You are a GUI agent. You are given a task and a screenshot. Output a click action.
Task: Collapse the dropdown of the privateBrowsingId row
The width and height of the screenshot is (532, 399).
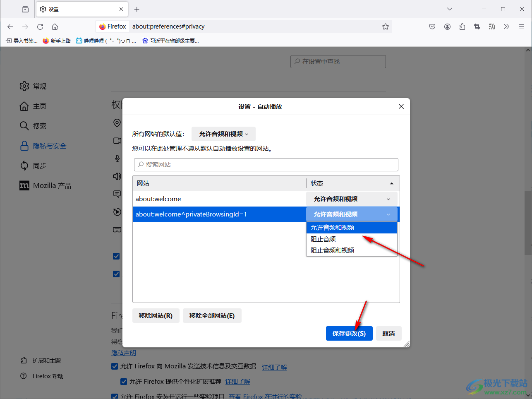tap(352, 214)
